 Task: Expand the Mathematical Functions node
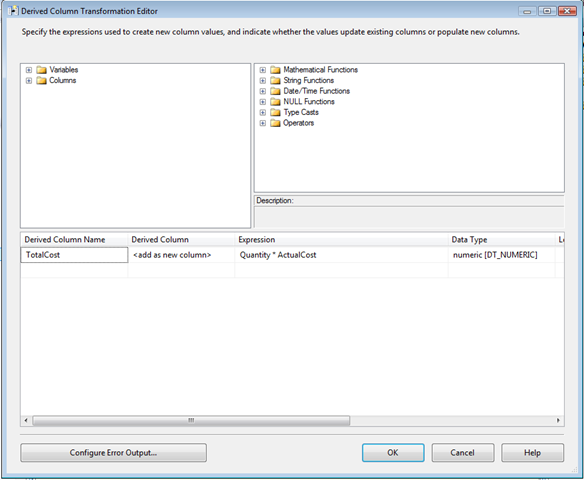(x=263, y=70)
